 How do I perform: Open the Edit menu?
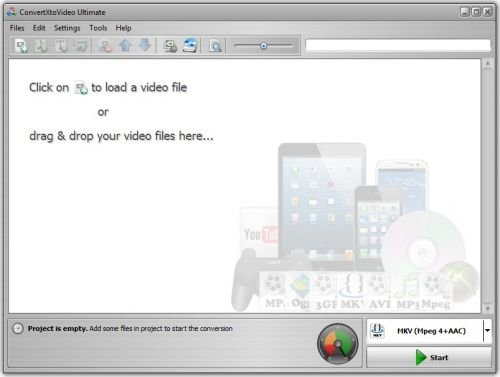tap(39, 28)
